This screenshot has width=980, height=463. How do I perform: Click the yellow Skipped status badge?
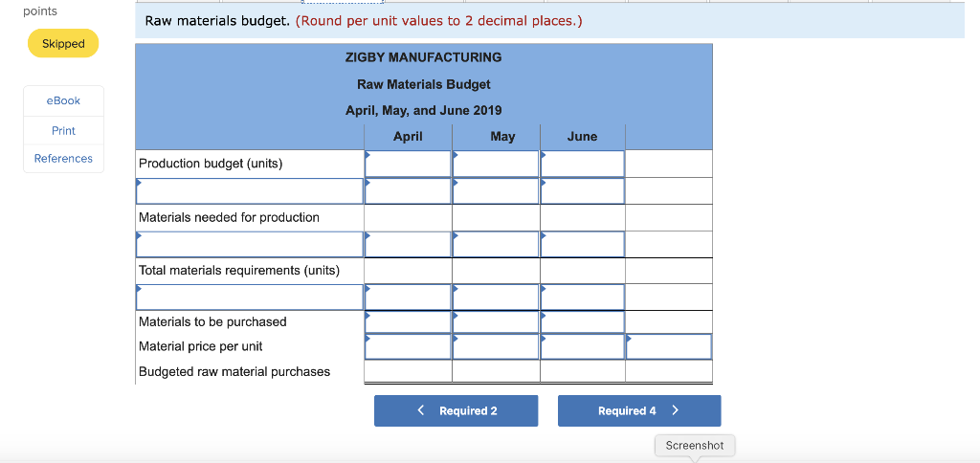point(63,43)
